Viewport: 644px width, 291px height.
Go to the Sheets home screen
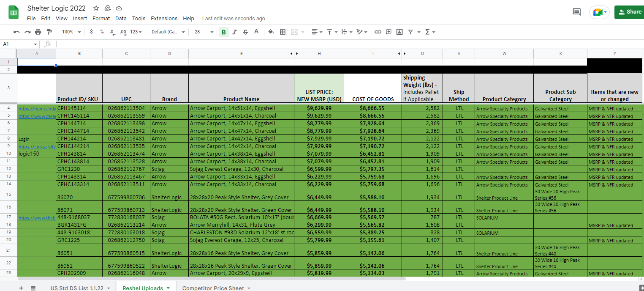[x=14, y=13]
